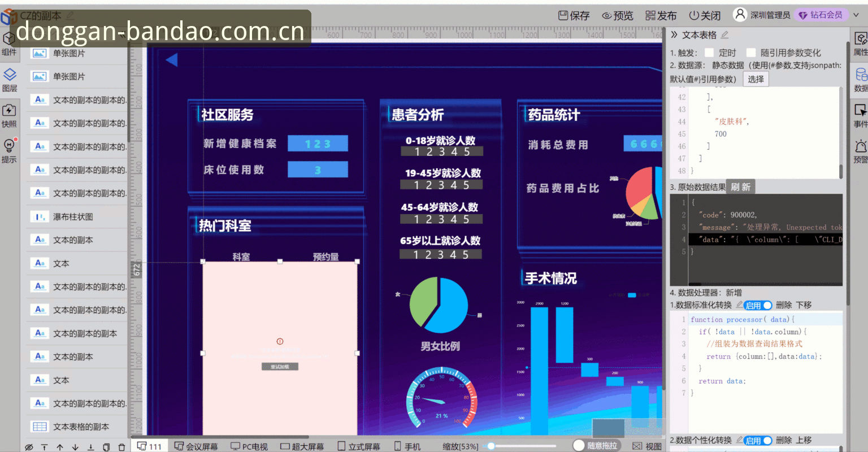Click the canvas horizontal scrollbar
Image resolution: width=868 pixels, height=452 pixels.
[x=220, y=437]
